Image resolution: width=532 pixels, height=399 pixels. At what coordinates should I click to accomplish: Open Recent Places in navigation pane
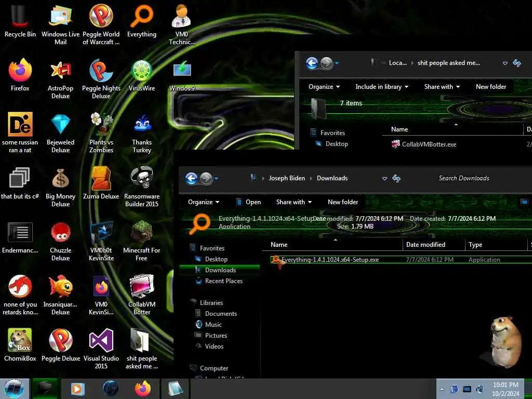click(x=223, y=281)
